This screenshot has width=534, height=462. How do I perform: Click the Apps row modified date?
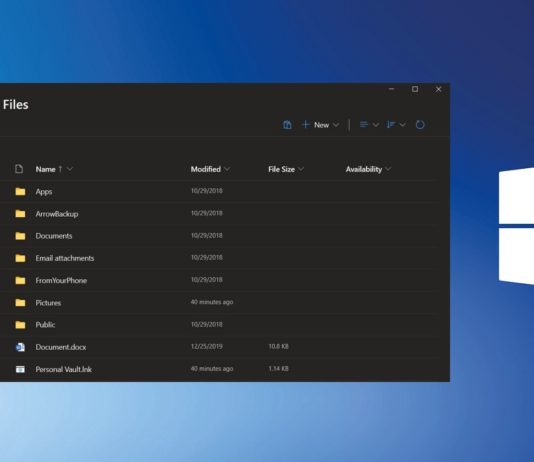click(207, 191)
